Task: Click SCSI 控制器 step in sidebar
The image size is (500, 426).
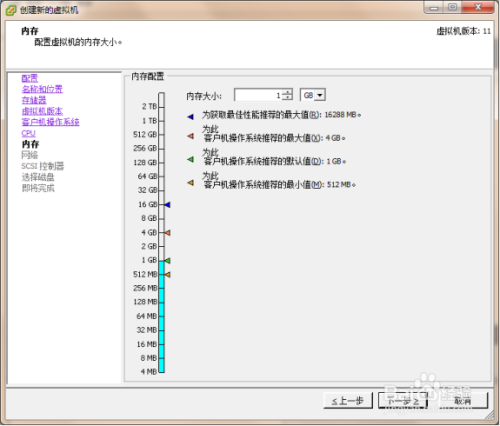Action: coord(43,166)
